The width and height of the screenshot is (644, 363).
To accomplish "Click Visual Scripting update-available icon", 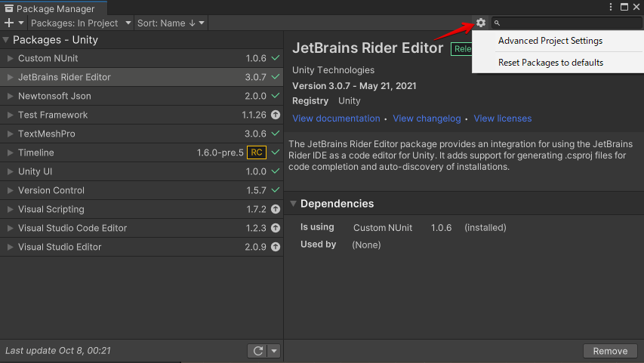I will pos(276,210).
